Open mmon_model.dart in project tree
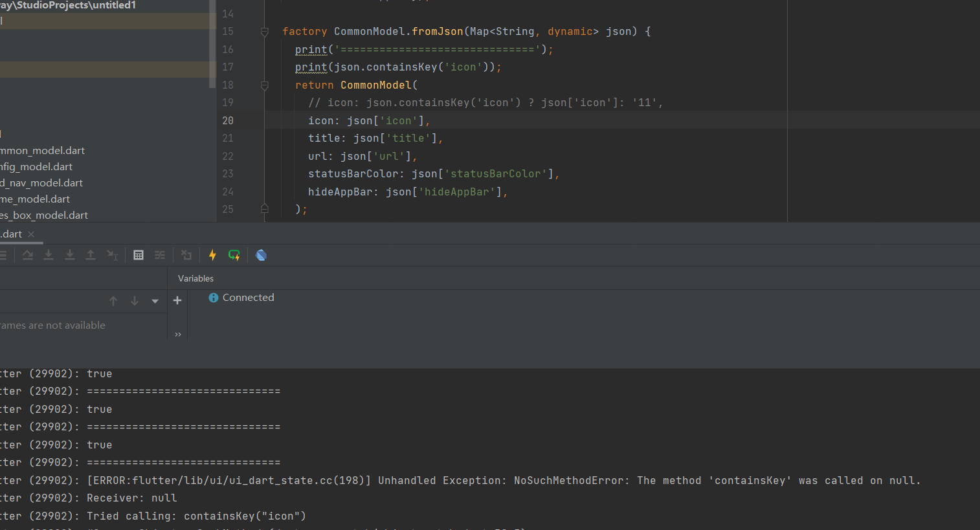Image resolution: width=980 pixels, height=530 pixels. [x=43, y=151]
